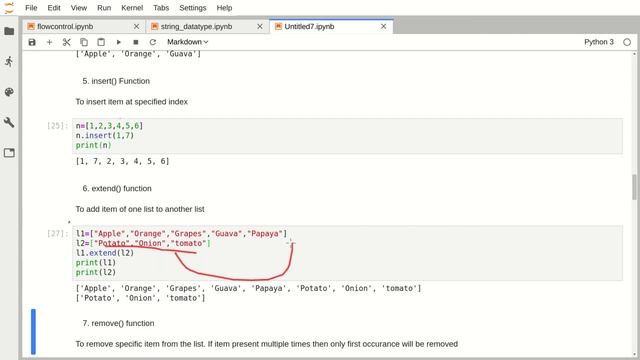Open the Running Terminals and Kernels sidebar icon
Image resolution: width=640 pixels, height=360 pixels.
tap(9, 62)
